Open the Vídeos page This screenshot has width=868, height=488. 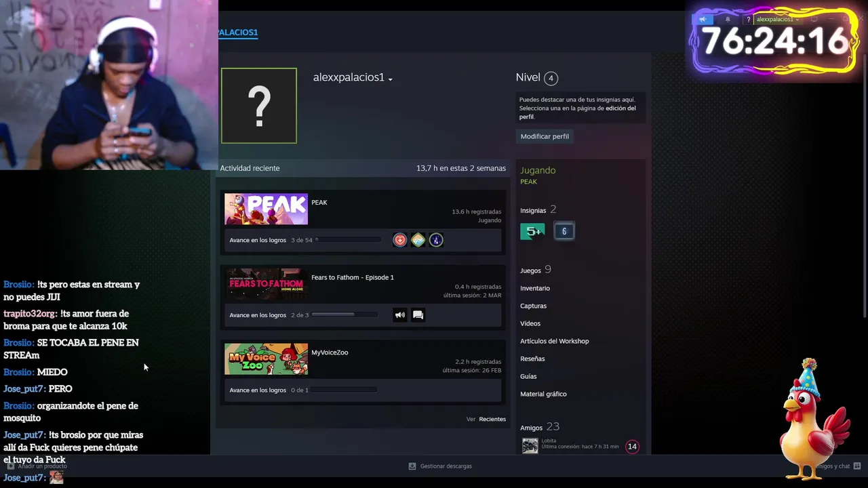[530, 323]
